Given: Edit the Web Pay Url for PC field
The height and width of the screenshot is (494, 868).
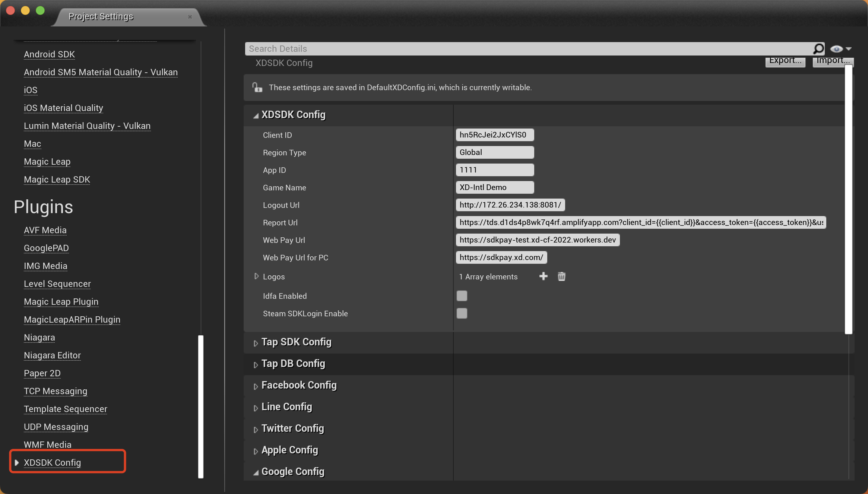Looking at the screenshot, I should [501, 257].
